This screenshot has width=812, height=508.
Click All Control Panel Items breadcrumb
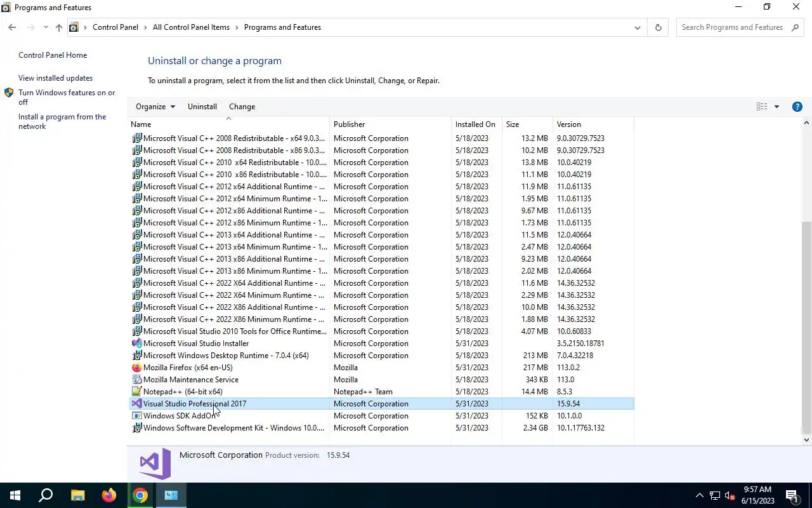pyautogui.click(x=191, y=27)
